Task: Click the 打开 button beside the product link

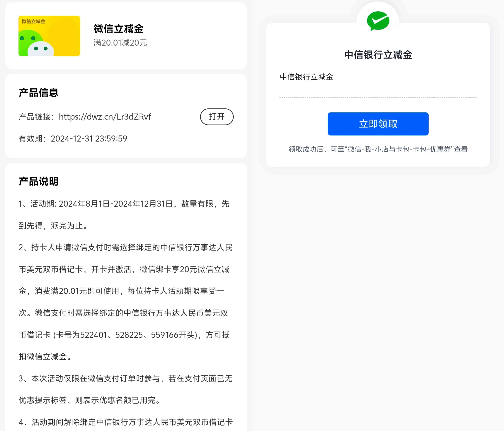Action: (x=217, y=117)
